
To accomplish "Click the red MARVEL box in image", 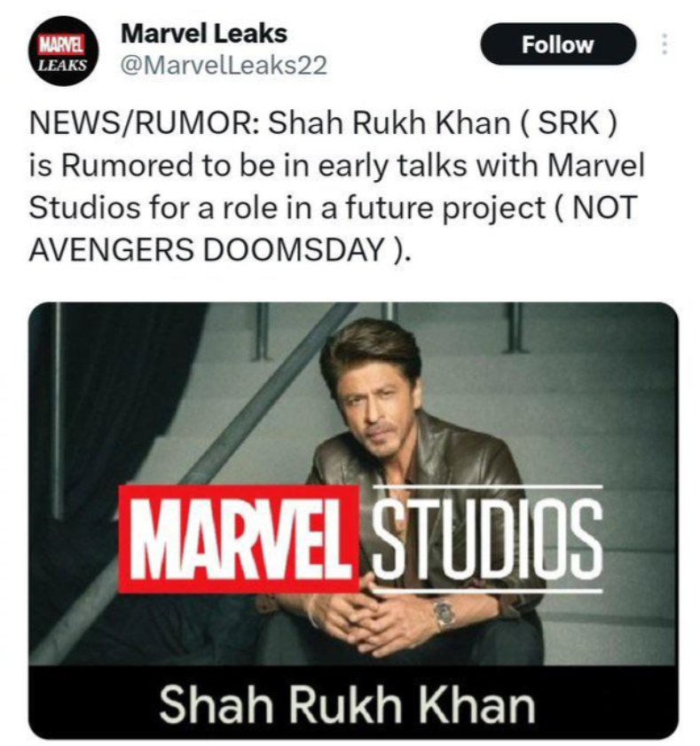I will coord(239,538).
